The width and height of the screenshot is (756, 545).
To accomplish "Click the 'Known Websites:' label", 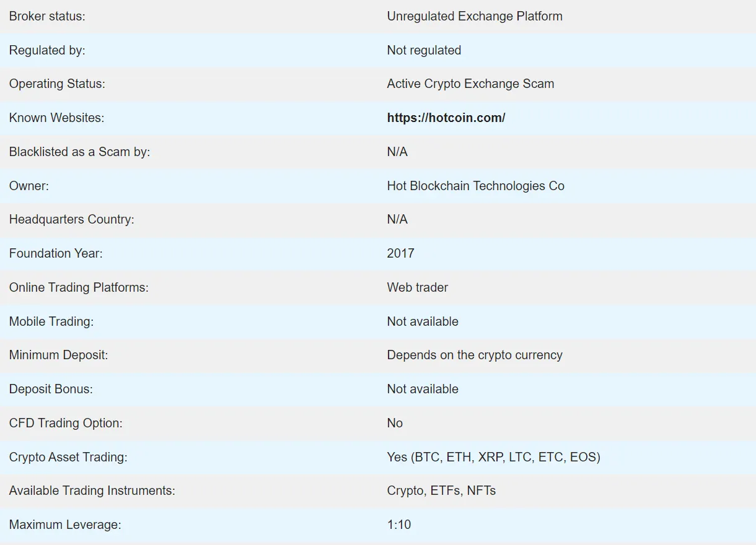I will click(56, 118).
